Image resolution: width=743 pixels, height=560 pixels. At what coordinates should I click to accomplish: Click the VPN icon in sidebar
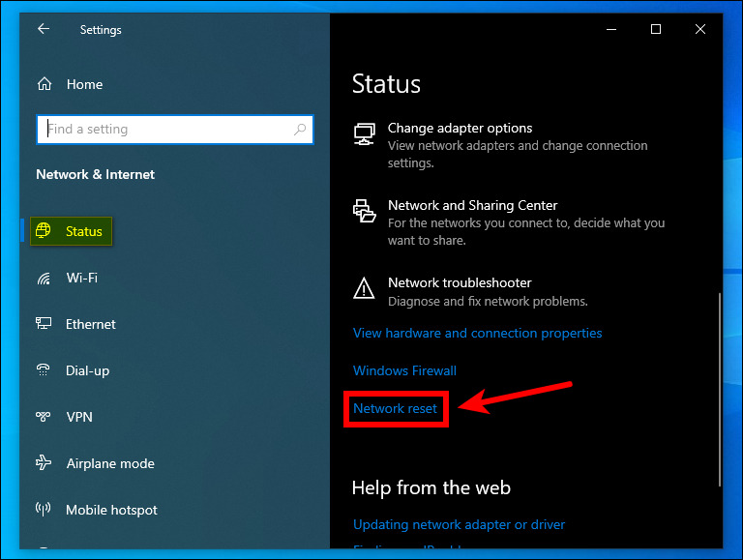[x=44, y=417]
